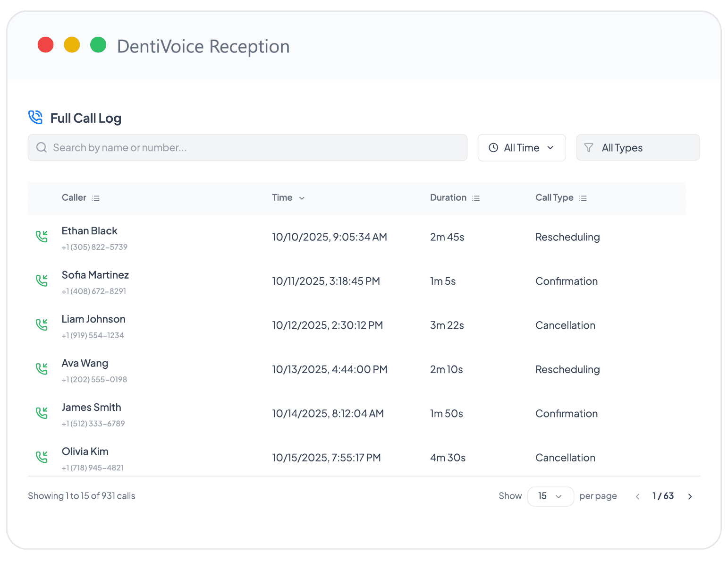This screenshot has height=562, width=728.
Task: Open the per-page count dropdown showing 15
Action: point(550,496)
